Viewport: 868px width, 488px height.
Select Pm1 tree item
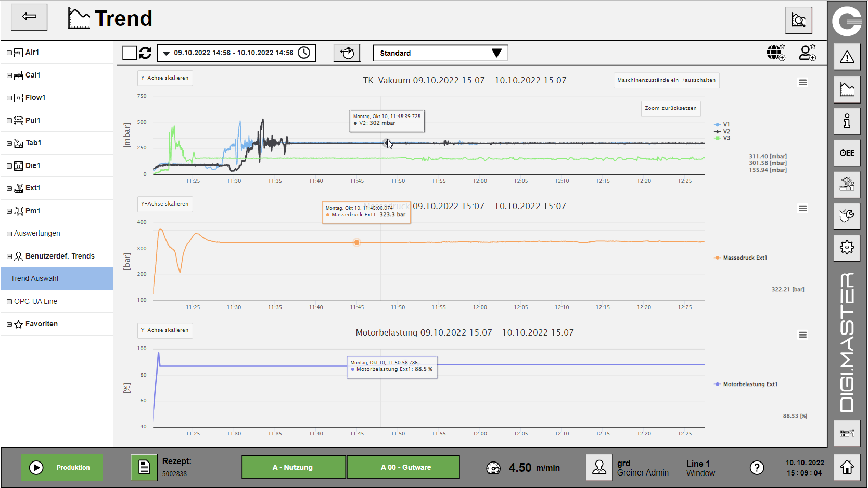pos(57,211)
